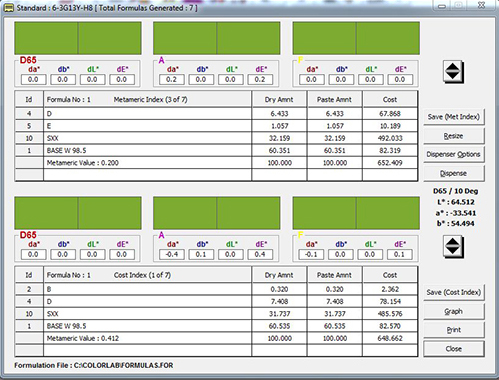Image resolution: width=499 pixels, height=380 pixels.
Task: Click the L* : 64.512 value
Action: click(455, 202)
